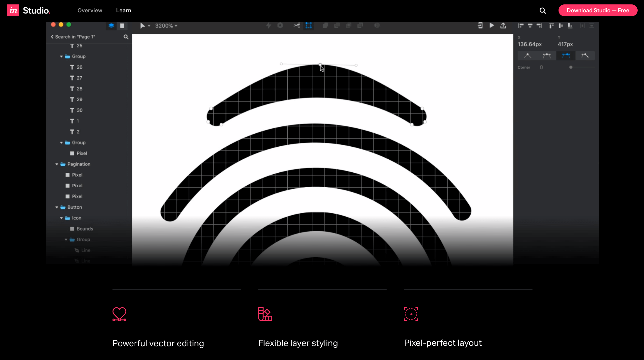Viewport: 644px width, 360px height.
Task: Select the flexible layer styling icon
Action: coord(265,314)
